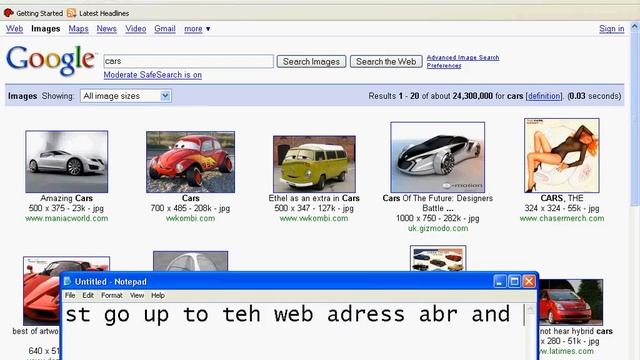
Task: Click the wkombi.com text under Cars
Action: click(190, 218)
